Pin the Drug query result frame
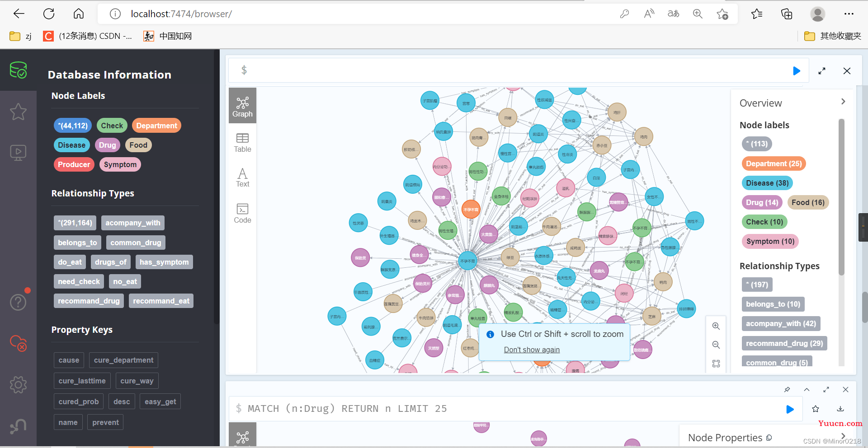The height and width of the screenshot is (448, 868). (787, 389)
